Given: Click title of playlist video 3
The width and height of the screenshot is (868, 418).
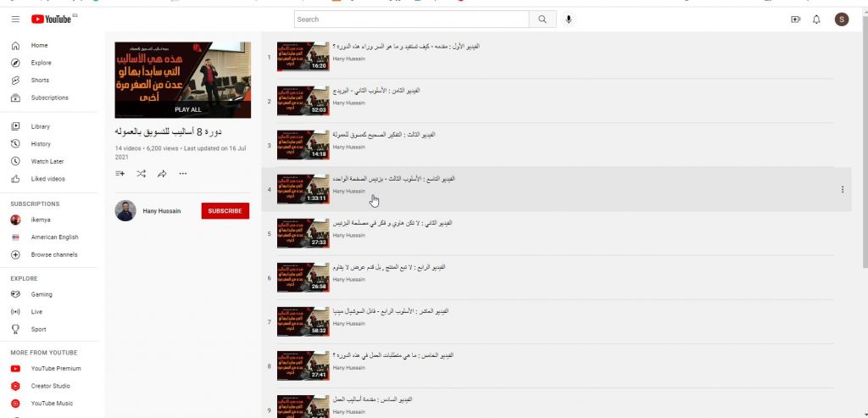Looking at the screenshot, I should pos(384,135).
